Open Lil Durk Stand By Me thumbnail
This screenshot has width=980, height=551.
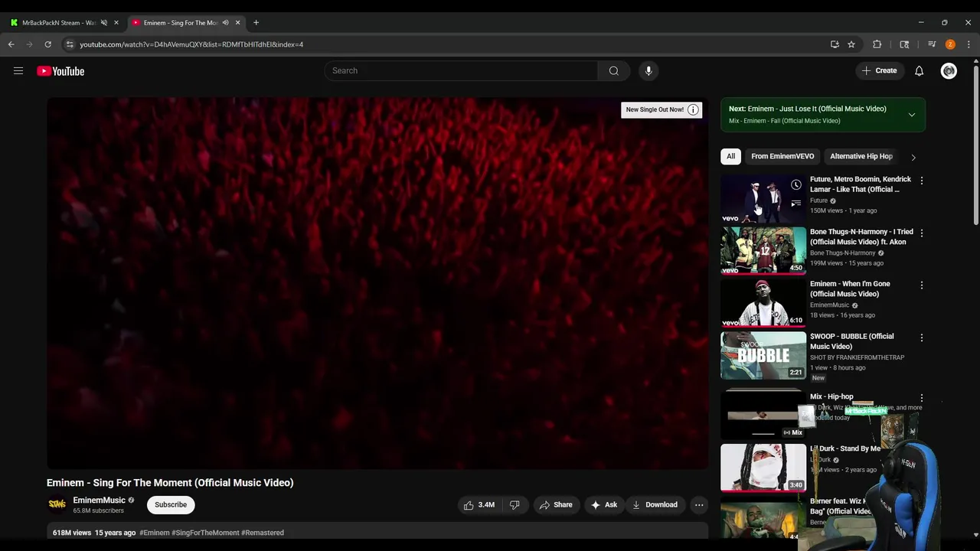tap(763, 468)
